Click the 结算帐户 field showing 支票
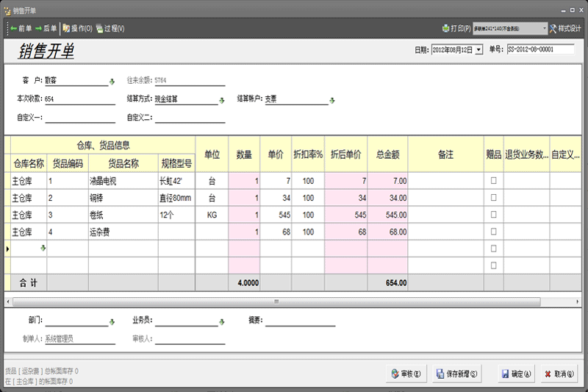The image size is (588, 392). coord(297,99)
